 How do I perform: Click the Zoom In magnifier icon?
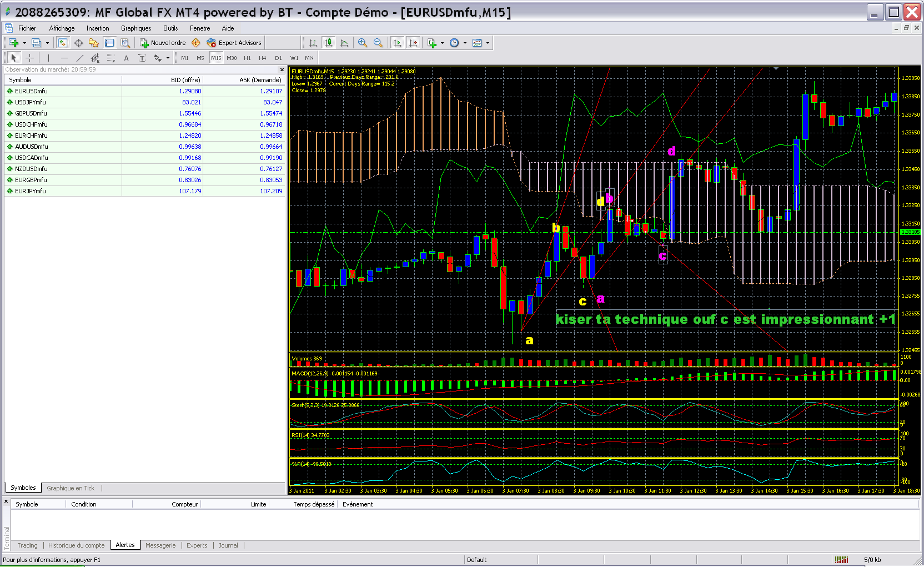point(363,43)
